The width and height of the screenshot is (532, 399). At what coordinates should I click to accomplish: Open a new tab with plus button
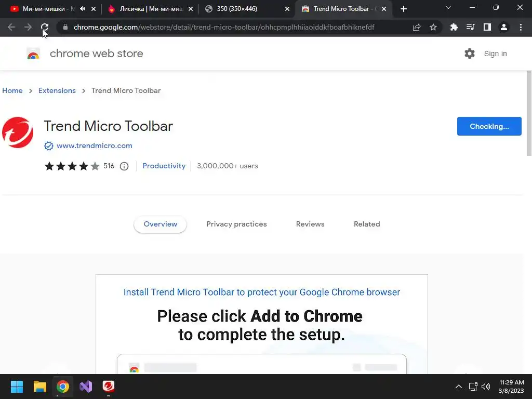[403, 9]
